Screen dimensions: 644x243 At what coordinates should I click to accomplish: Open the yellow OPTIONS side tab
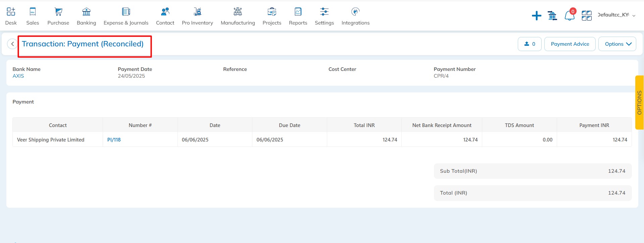tap(639, 103)
